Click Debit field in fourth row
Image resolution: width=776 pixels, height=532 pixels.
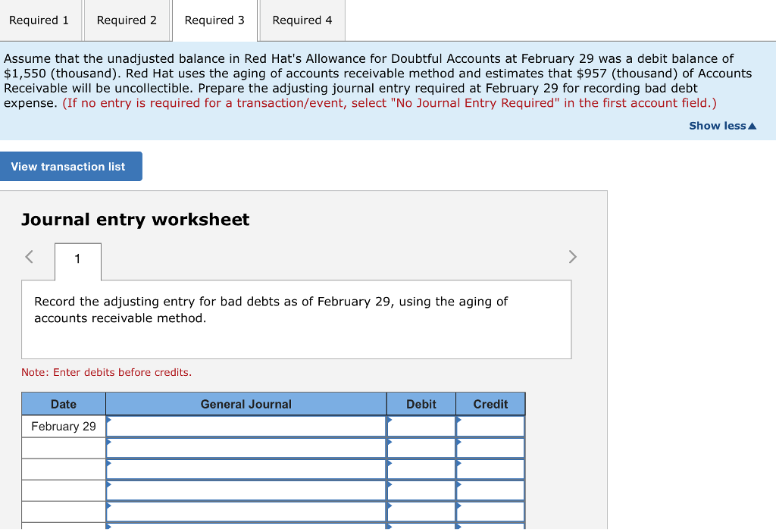point(421,491)
